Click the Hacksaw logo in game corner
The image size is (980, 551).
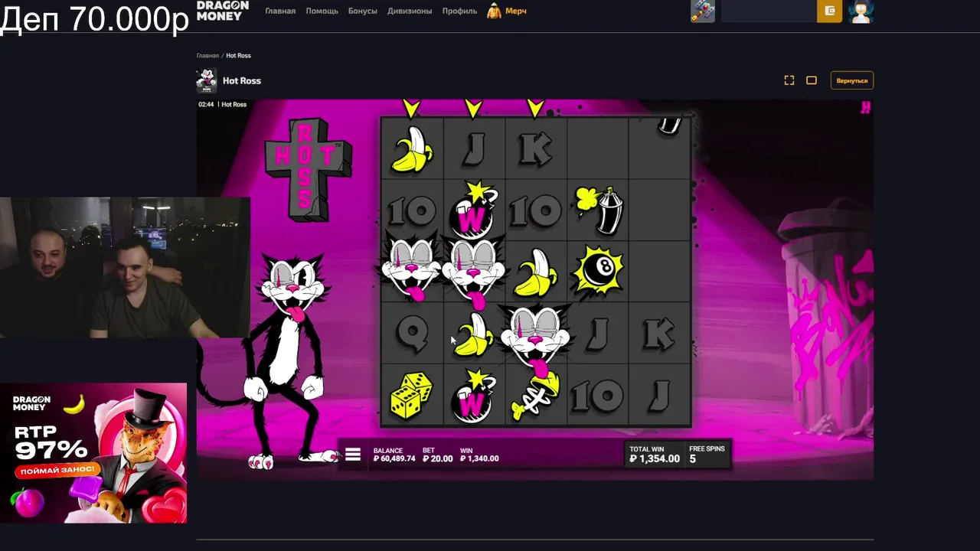tap(865, 108)
